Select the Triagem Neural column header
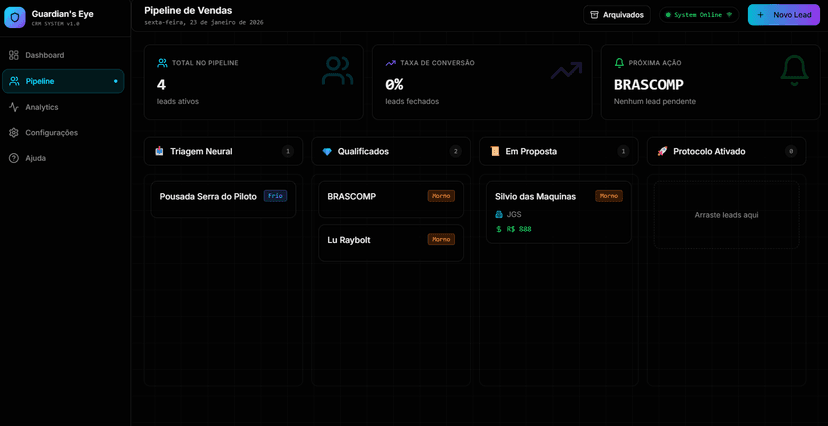The image size is (828, 426). [x=223, y=152]
